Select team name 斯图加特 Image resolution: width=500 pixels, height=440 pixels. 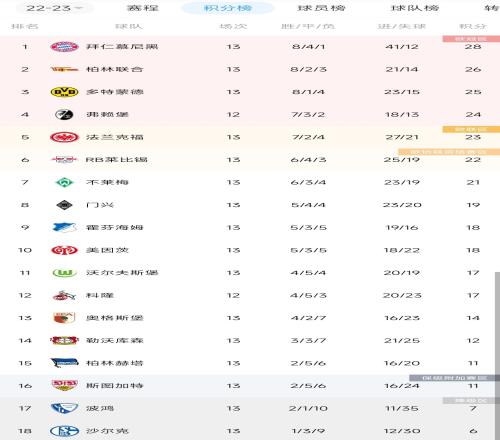pos(115,386)
